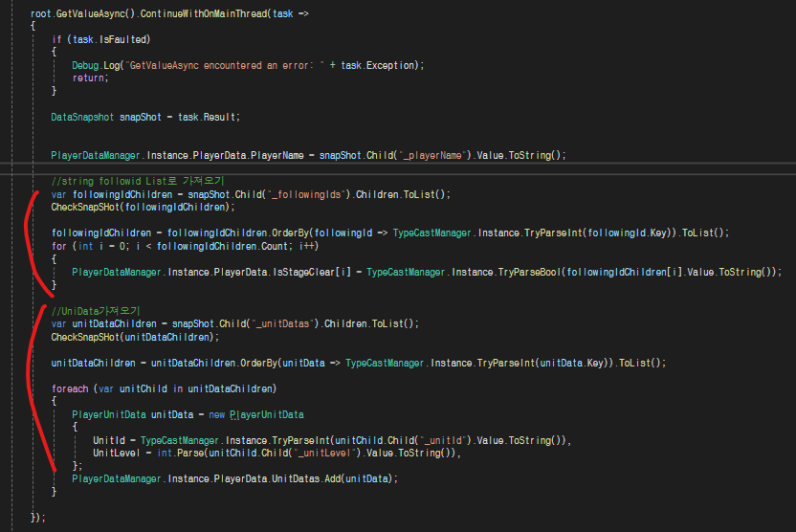Click the for keyword of the for loop

59,246
